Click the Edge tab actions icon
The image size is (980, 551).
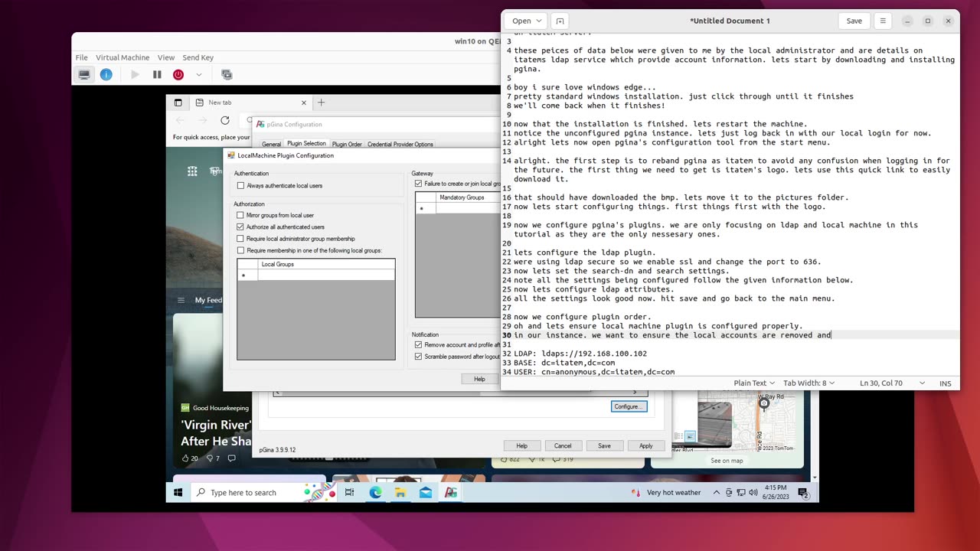(x=178, y=103)
